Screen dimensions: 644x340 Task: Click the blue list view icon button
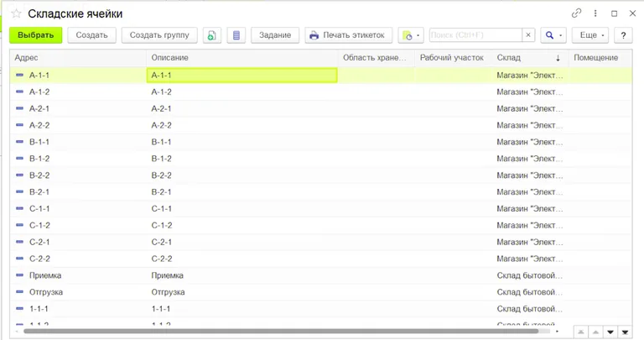tap(236, 35)
